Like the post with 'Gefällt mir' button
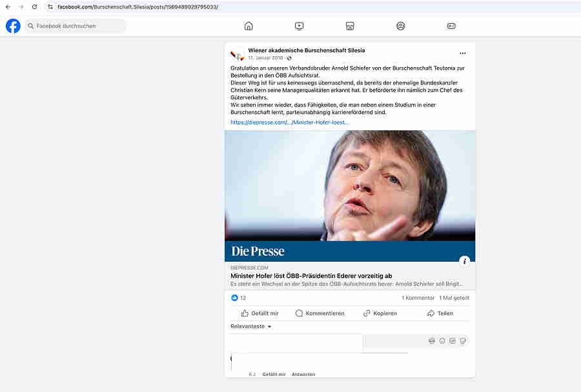 point(260,313)
